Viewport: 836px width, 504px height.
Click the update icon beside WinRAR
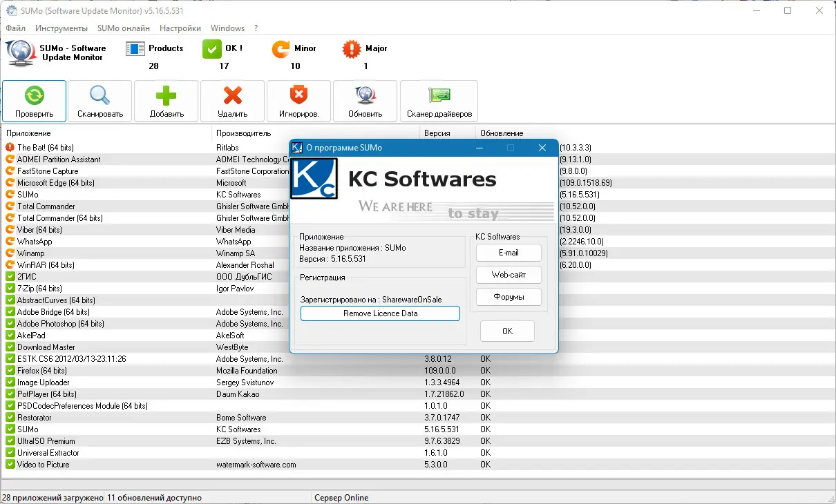pyautogui.click(x=10, y=265)
